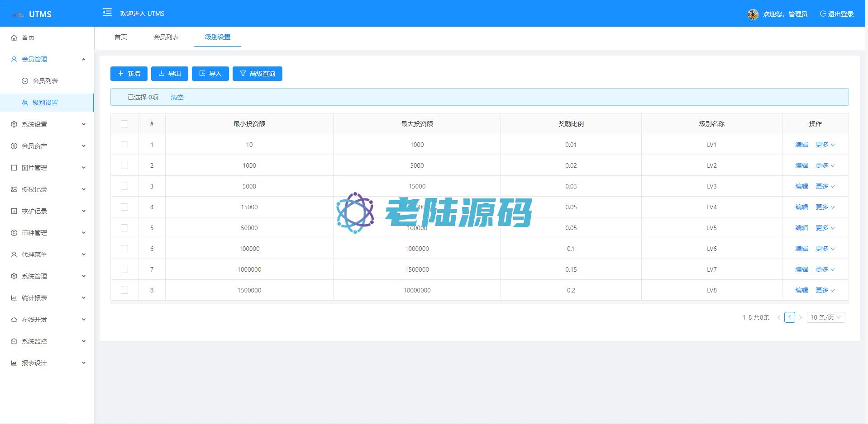This screenshot has height=424, width=868.
Task: Toggle the select-all checkbox in the table header
Action: [x=124, y=124]
